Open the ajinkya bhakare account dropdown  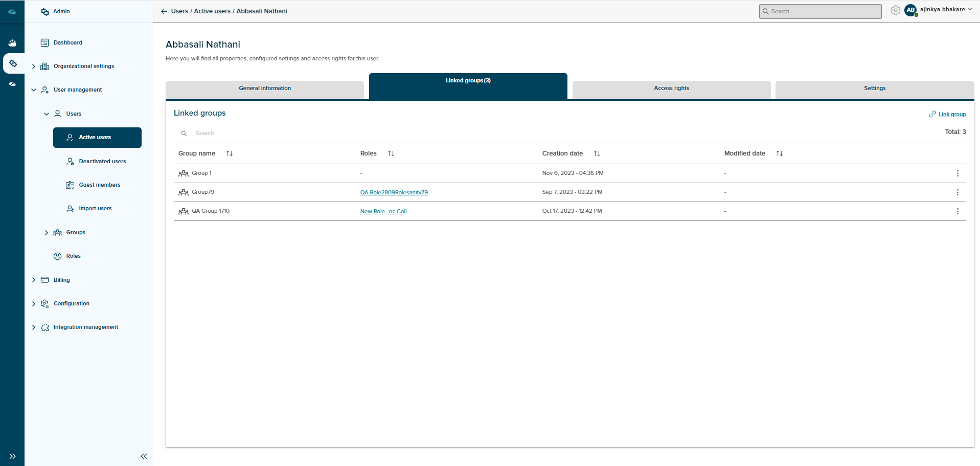tap(946, 9)
